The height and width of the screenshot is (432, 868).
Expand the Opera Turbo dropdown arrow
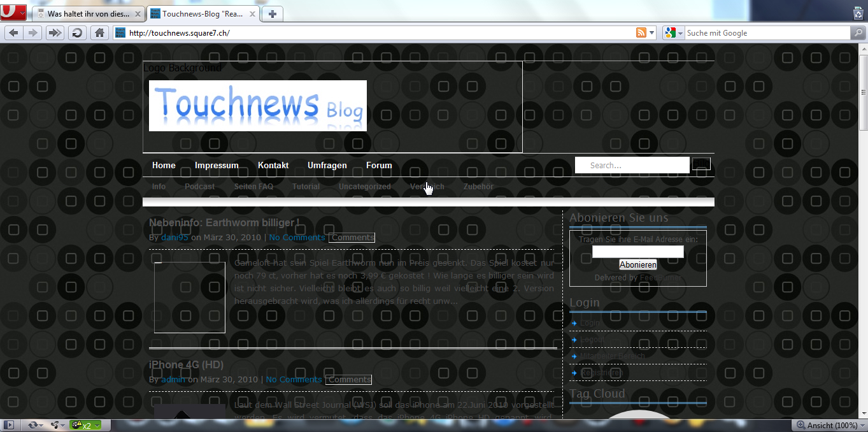pyautogui.click(x=97, y=425)
